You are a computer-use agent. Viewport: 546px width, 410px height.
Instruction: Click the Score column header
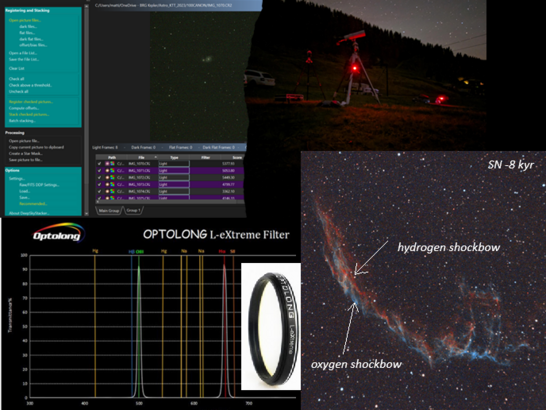click(237, 157)
